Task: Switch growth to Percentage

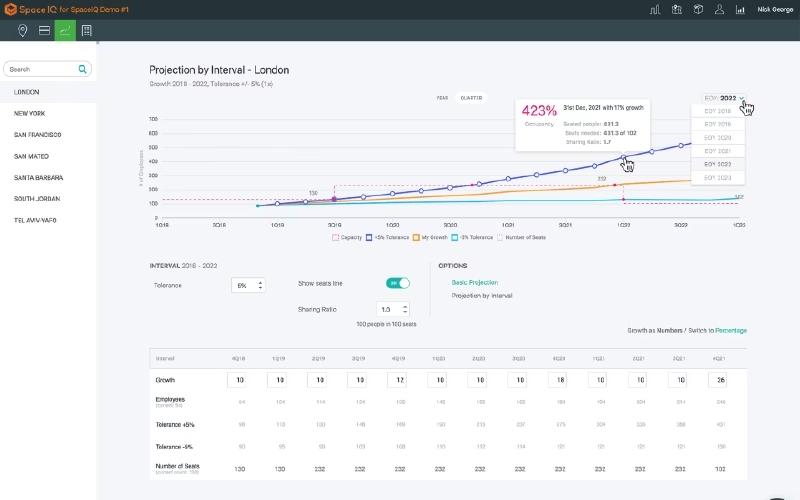Action: pos(731,331)
